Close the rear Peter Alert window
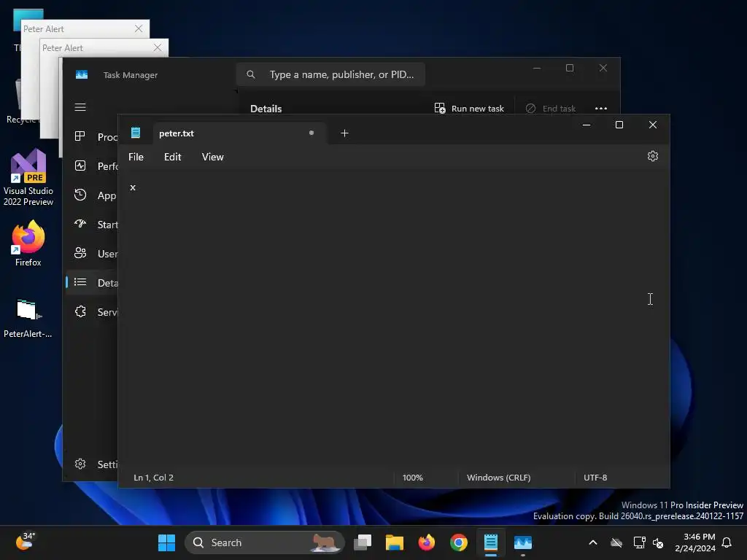This screenshot has width=747, height=560. pyautogui.click(x=139, y=28)
